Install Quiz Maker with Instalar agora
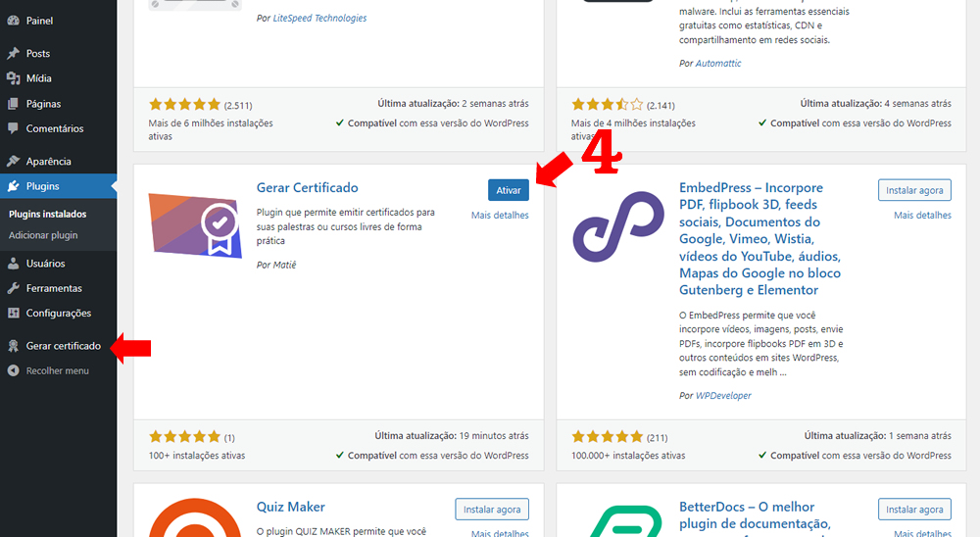The width and height of the screenshot is (980, 537). point(492,509)
